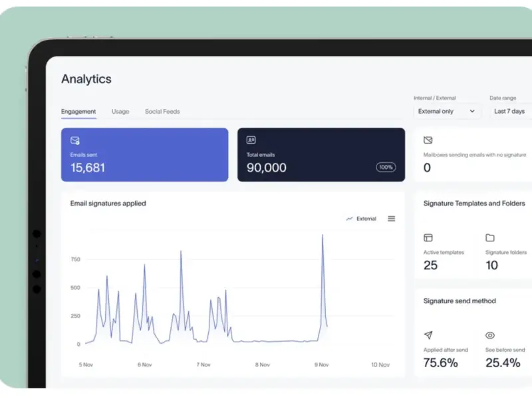Click the External only dropdown chevron
The image size is (532, 399).
[x=472, y=112]
